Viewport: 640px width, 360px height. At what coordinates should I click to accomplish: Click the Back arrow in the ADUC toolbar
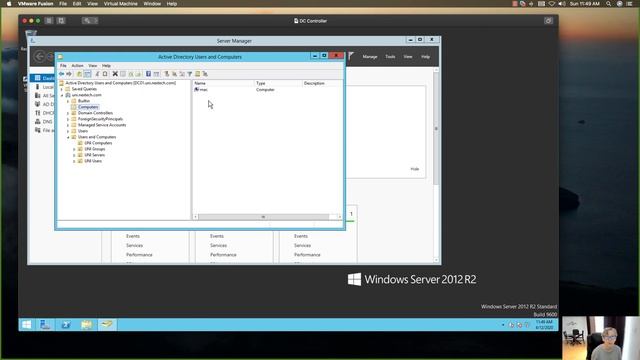(62, 74)
